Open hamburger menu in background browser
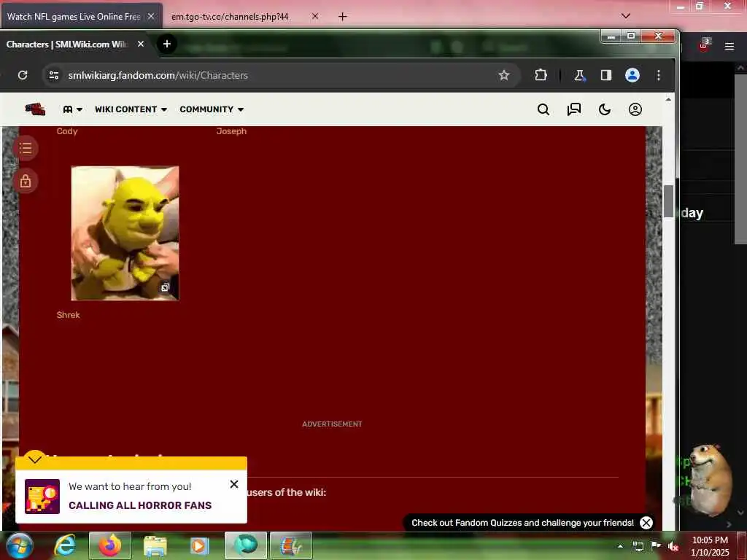747x560 pixels. coord(729,46)
